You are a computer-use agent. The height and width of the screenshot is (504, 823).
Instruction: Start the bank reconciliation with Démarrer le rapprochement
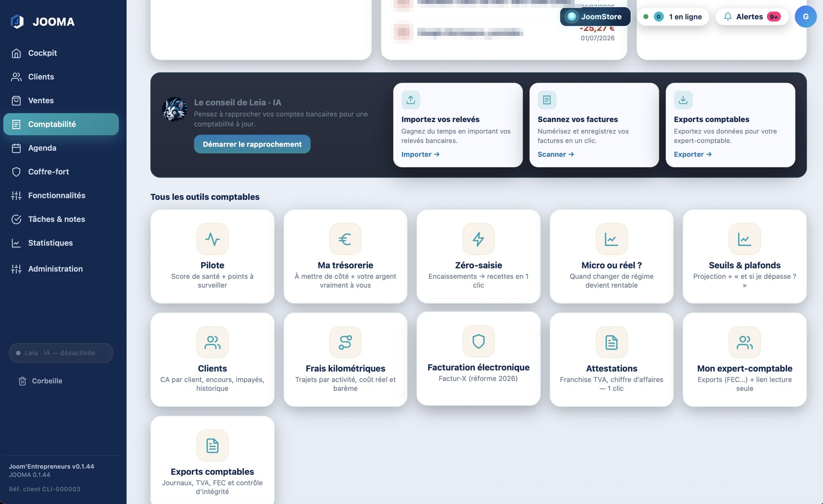pos(252,144)
